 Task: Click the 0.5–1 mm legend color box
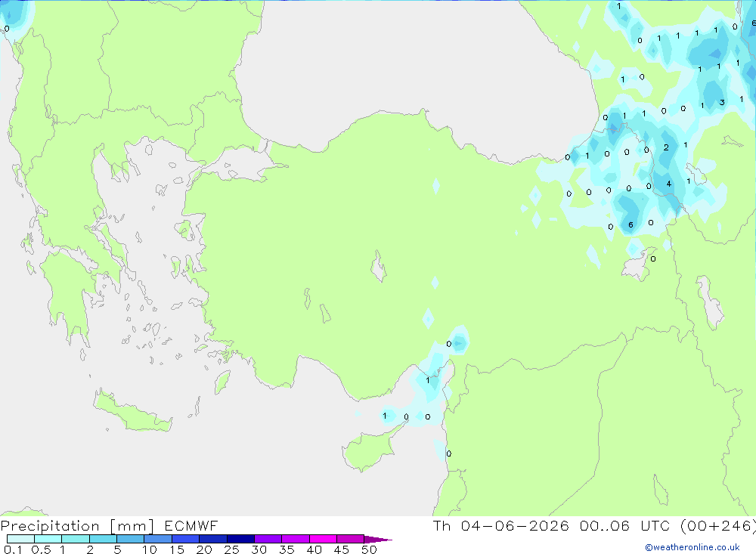pos(48,539)
